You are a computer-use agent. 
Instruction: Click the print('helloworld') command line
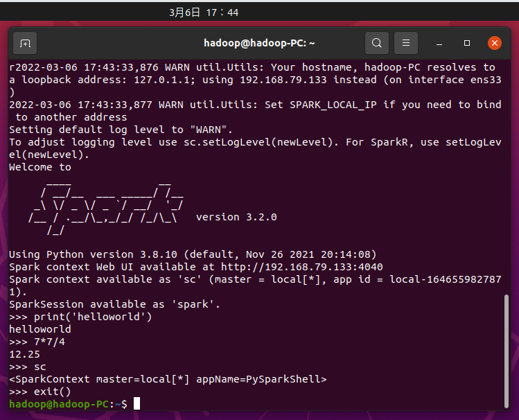point(81,317)
